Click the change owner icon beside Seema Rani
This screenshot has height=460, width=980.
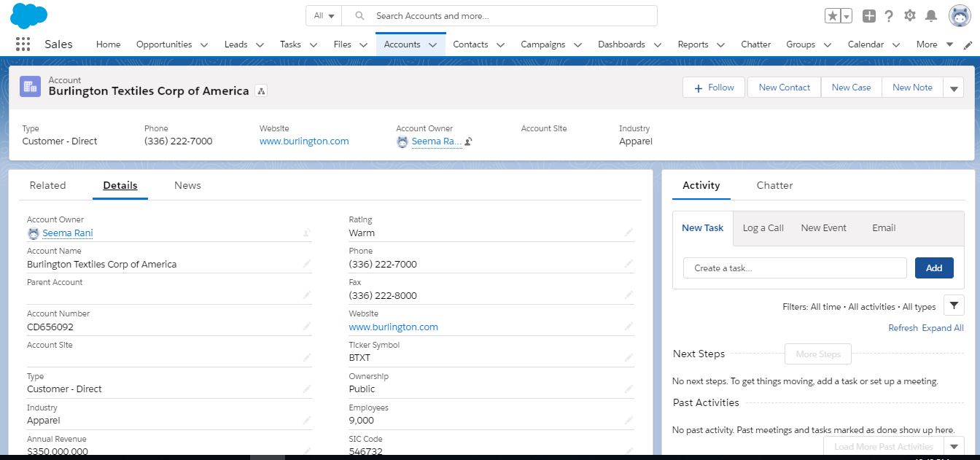469,141
